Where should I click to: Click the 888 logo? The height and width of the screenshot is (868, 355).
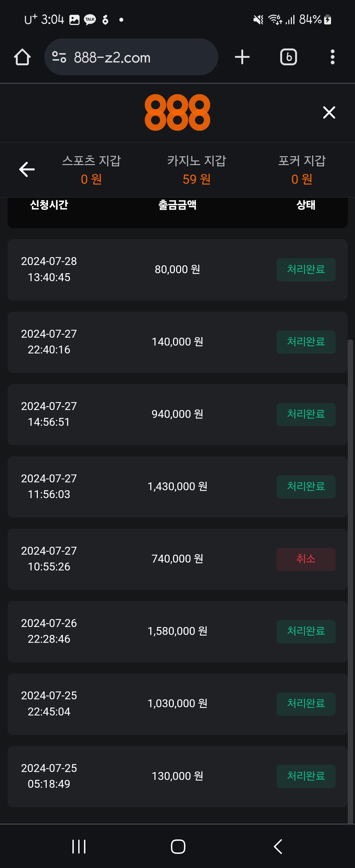(177, 112)
